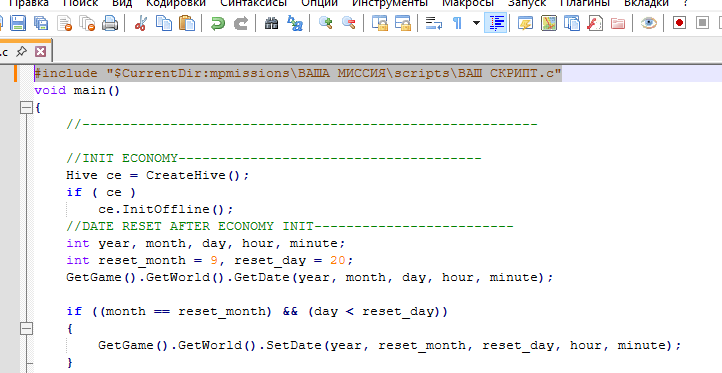Open the Макросы menu

point(468,3)
